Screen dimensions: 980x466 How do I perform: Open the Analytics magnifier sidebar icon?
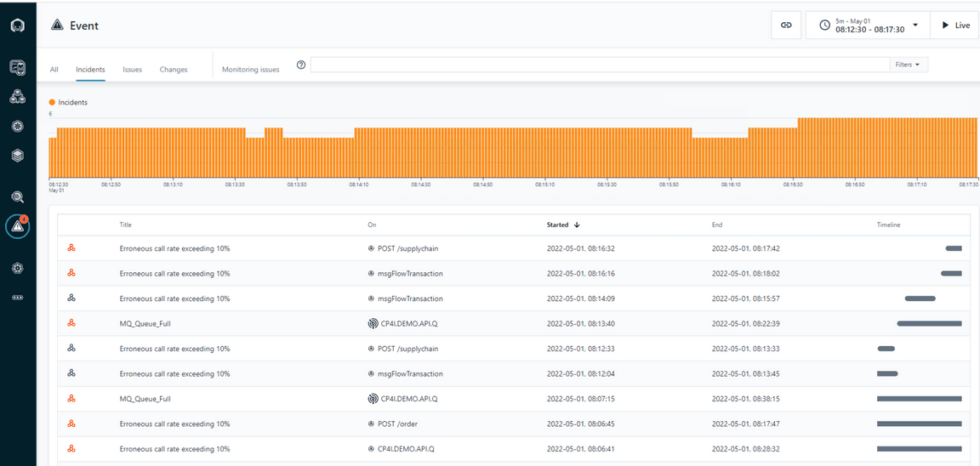pyautogui.click(x=18, y=196)
